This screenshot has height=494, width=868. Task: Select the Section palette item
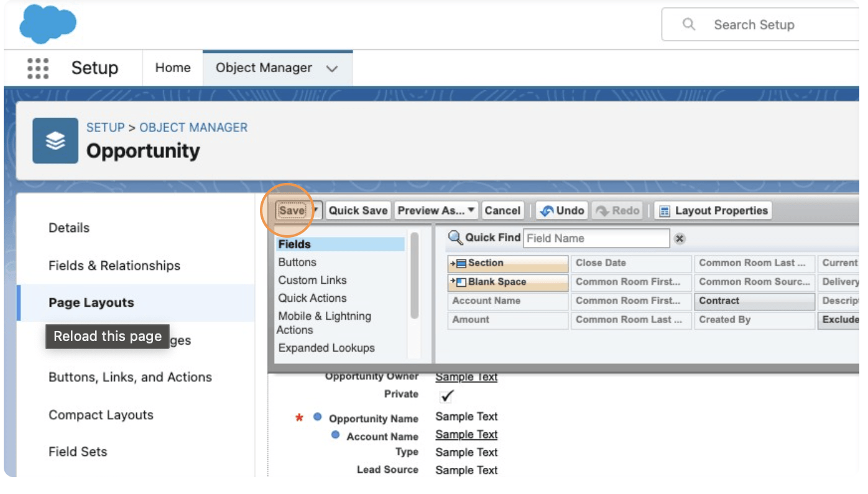click(508, 263)
